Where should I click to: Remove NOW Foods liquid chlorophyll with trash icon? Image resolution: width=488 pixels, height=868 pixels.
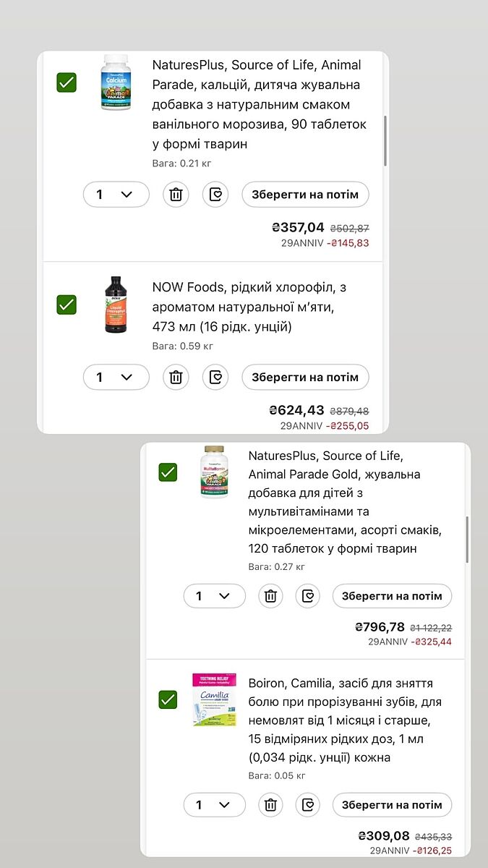pyautogui.click(x=176, y=377)
